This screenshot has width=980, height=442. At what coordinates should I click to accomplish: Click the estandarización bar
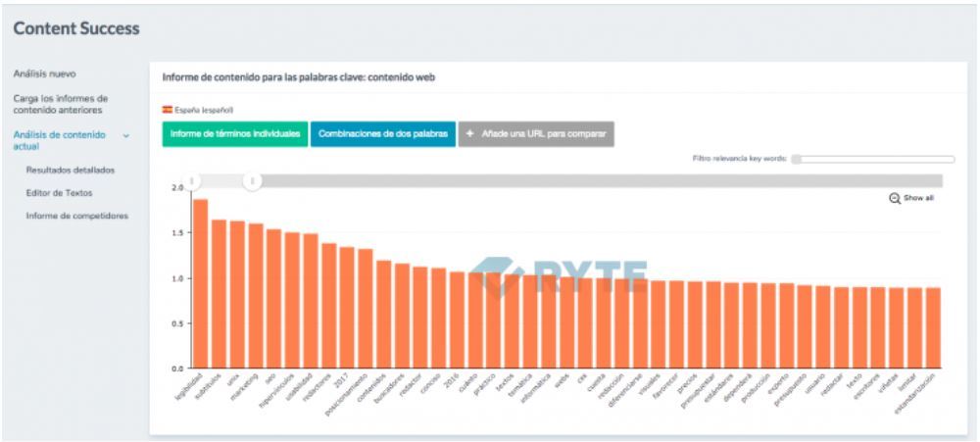(x=933, y=327)
